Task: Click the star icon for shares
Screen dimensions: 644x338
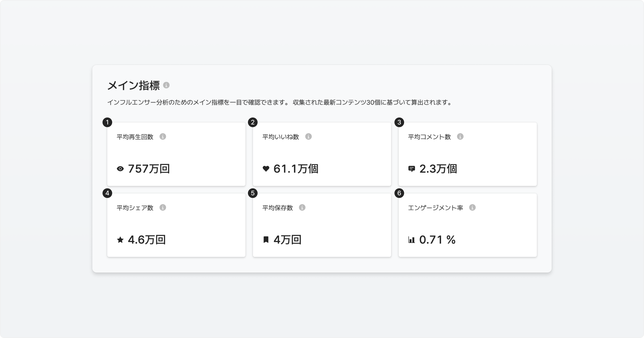Action: [x=120, y=240]
